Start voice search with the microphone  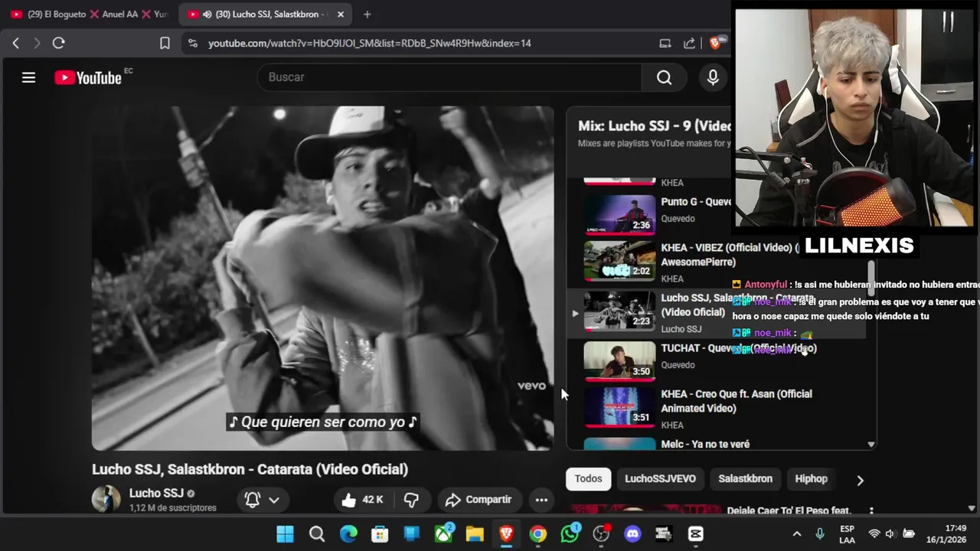point(713,77)
